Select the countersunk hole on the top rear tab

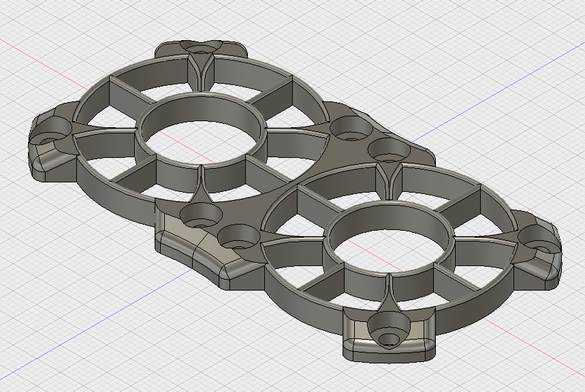click(x=202, y=48)
